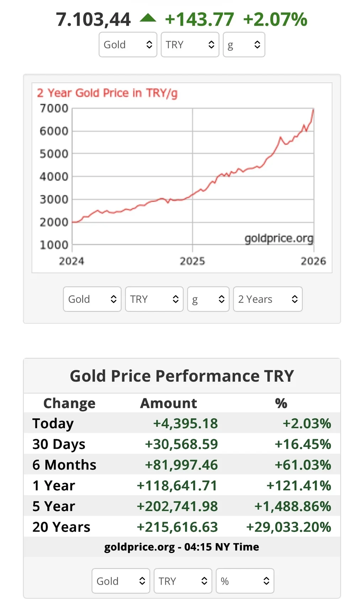Viewport: 364px width, 601px height.
Task: Open the Gold metal dropdown beneath the live price
Action: [128, 44]
